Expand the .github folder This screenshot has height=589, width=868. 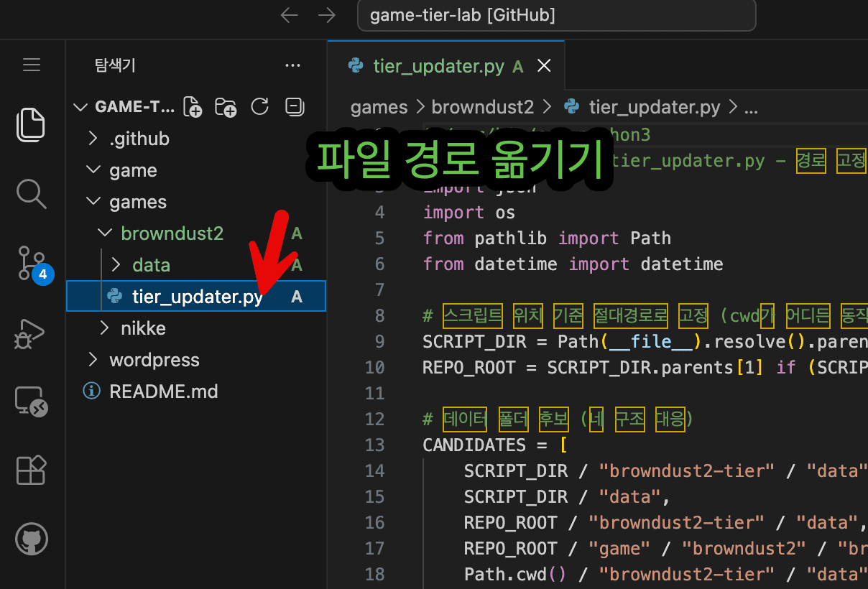(x=195, y=139)
